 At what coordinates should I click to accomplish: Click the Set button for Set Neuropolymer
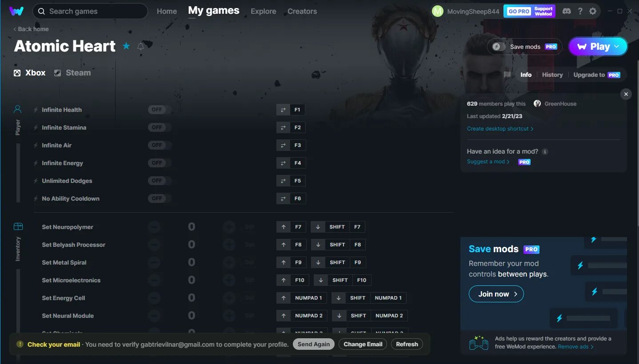point(250,227)
